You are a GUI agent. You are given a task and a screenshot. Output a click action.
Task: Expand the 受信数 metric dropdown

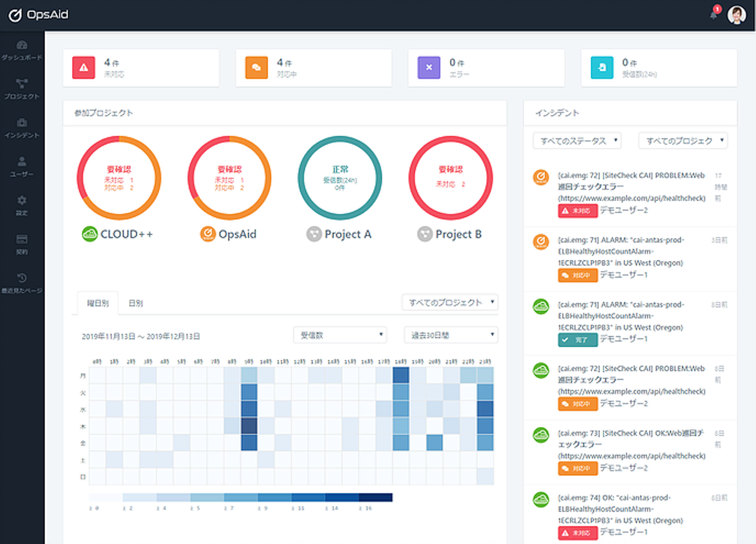340,335
